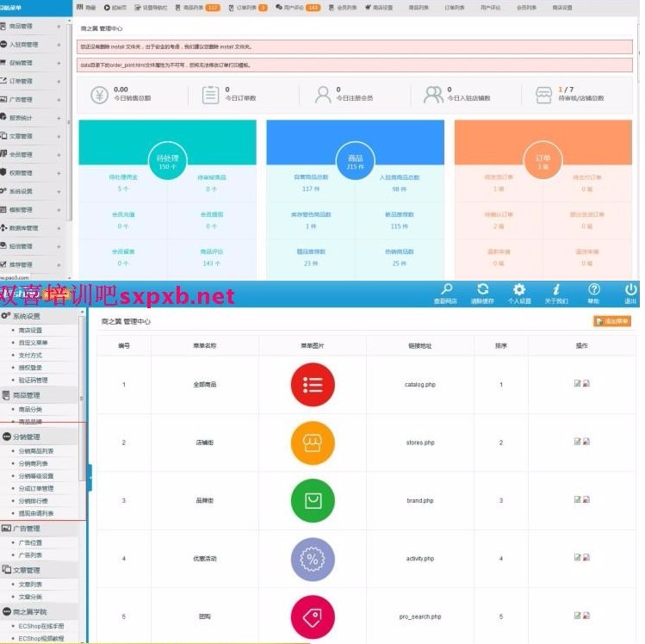Click delete icon in the brand.php row
The image size is (645, 644).
(586, 499)
